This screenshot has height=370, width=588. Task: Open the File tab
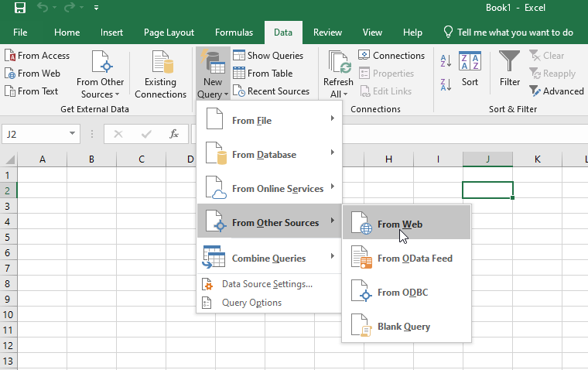pos(20,33)
